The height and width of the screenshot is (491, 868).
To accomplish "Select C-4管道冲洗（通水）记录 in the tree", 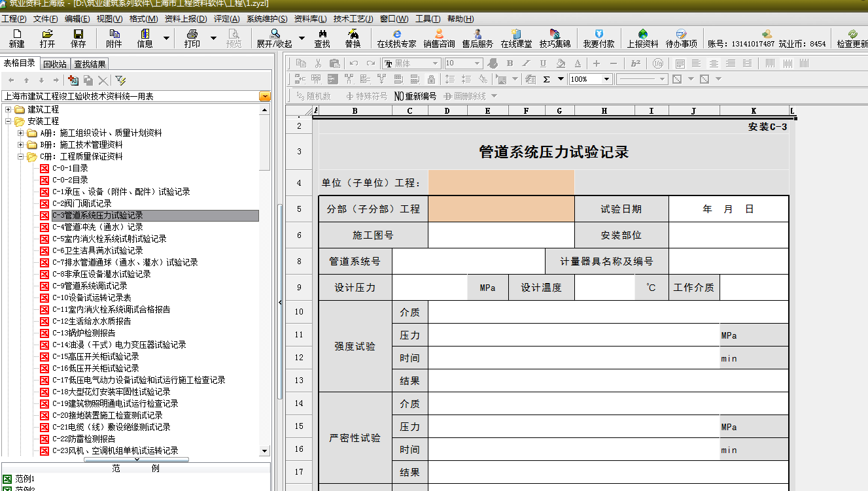I will point(97,227).
